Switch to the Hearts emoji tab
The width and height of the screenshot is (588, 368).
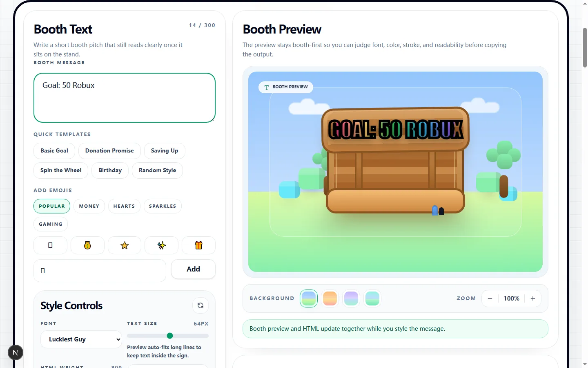point(124,206)
